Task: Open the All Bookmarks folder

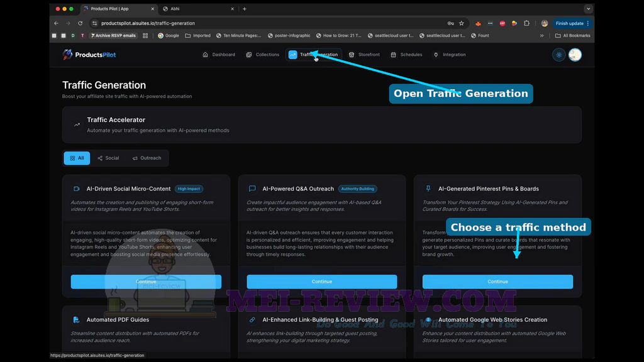Action: pos(572,36)
